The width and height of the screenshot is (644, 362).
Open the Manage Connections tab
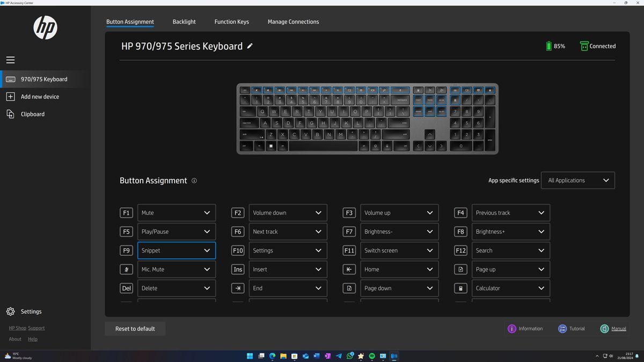293,22
